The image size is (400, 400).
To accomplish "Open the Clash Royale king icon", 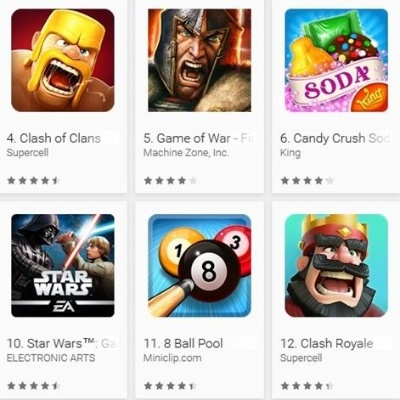I will click(x=336, y=265).
